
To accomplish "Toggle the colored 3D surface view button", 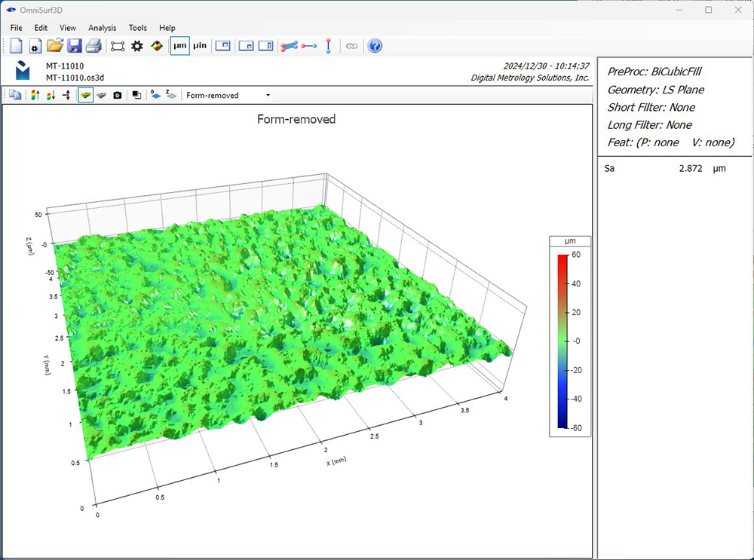I will point(86,96).
